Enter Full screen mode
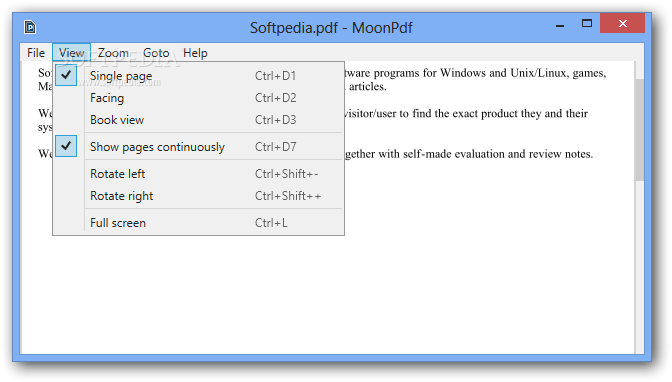The image size is (672, 382). (x=198, y=223)
